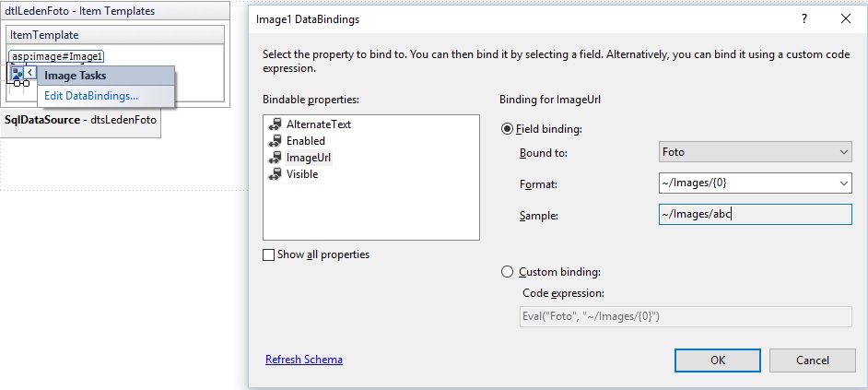Collapse the Image Tasks smart tag arrow
This screenshot has width=868, height=390.
29,73
